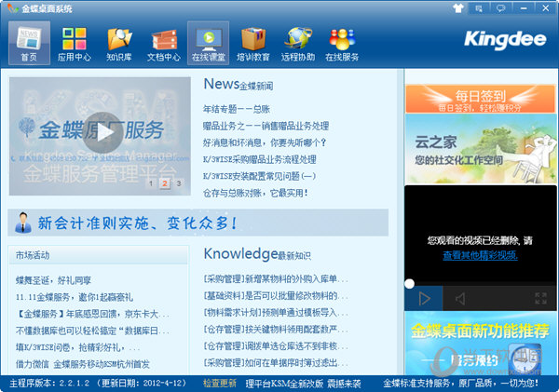Image resolution: width=559 pixels, height=392 pixels.
Task: Launch 远程协助 remote assistance
Action: coord(298,43)
